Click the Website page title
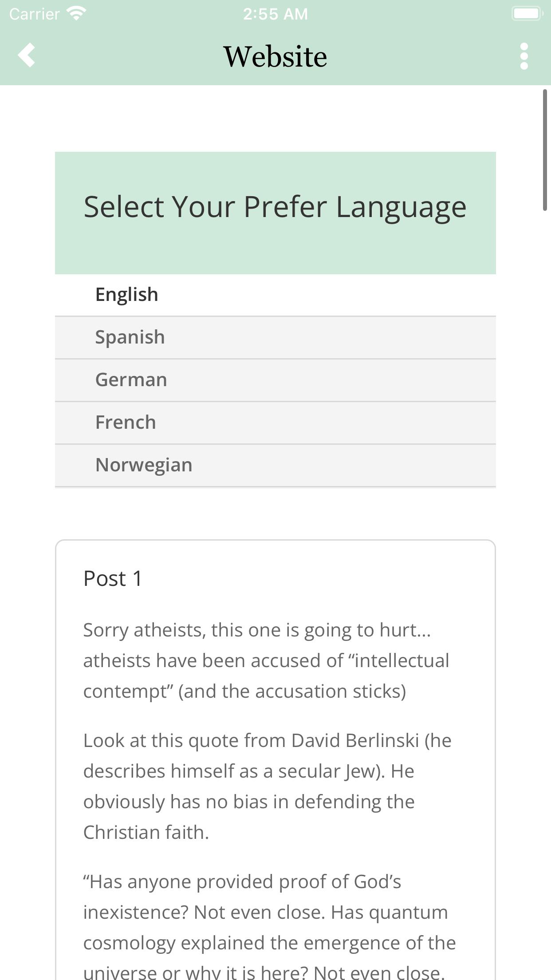The height and width of the screenshot is (980, 551). click(275, 57)
